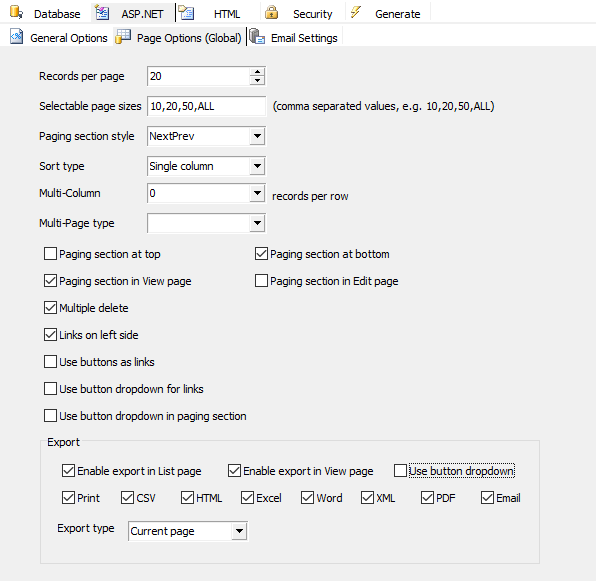596x581 pixels.
Task: Click the Database tab icon
Action: click(x=16, y=13)
